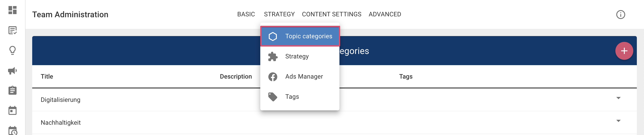The height and width of the screenshot is (135, 644).
Task: Click the info circle icon
Action: pos(620,15)
